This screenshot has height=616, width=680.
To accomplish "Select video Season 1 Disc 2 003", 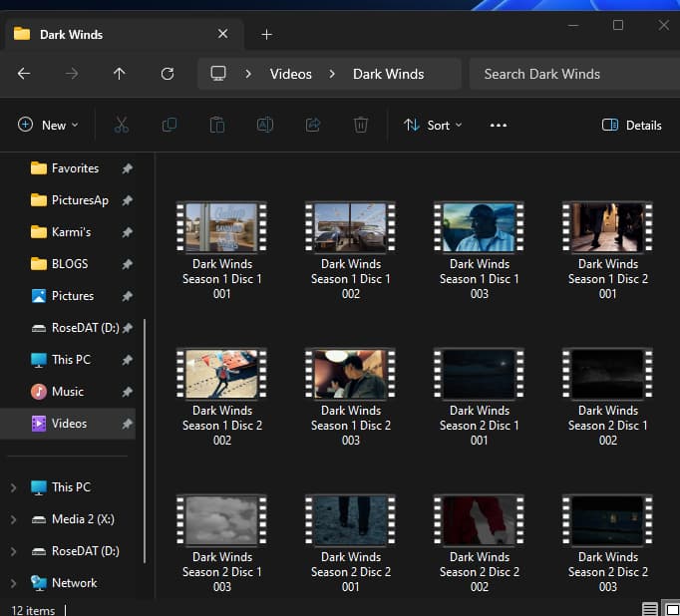I will click(350, 397).
